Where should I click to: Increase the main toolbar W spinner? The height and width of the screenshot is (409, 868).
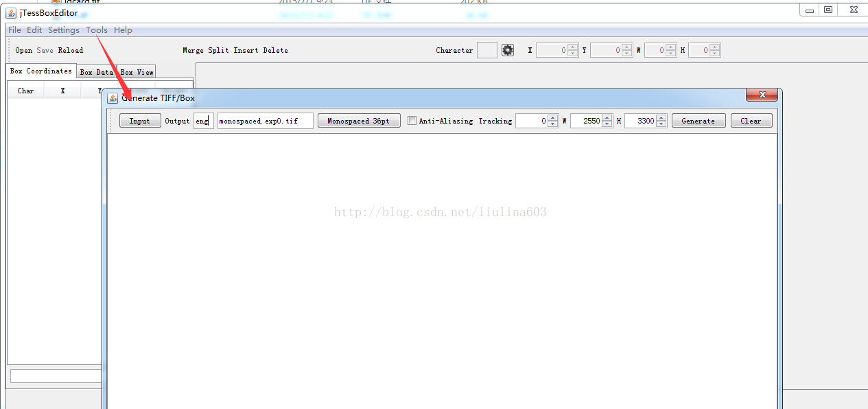pos(672,47)
